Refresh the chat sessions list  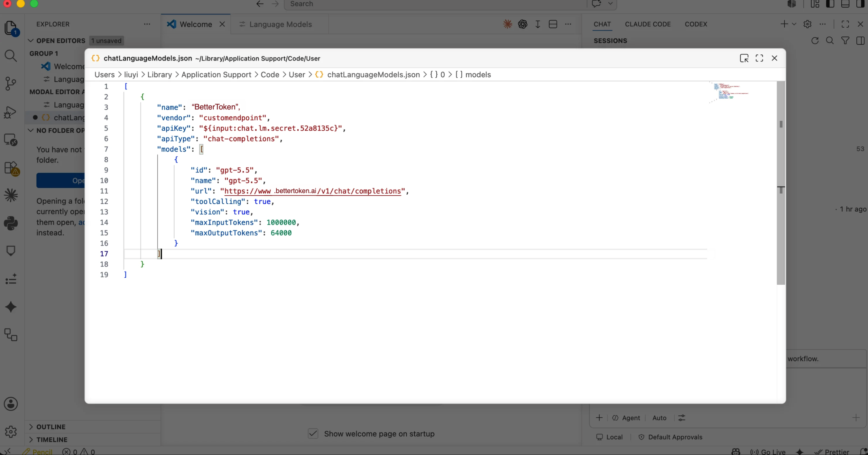click(815, 41)
